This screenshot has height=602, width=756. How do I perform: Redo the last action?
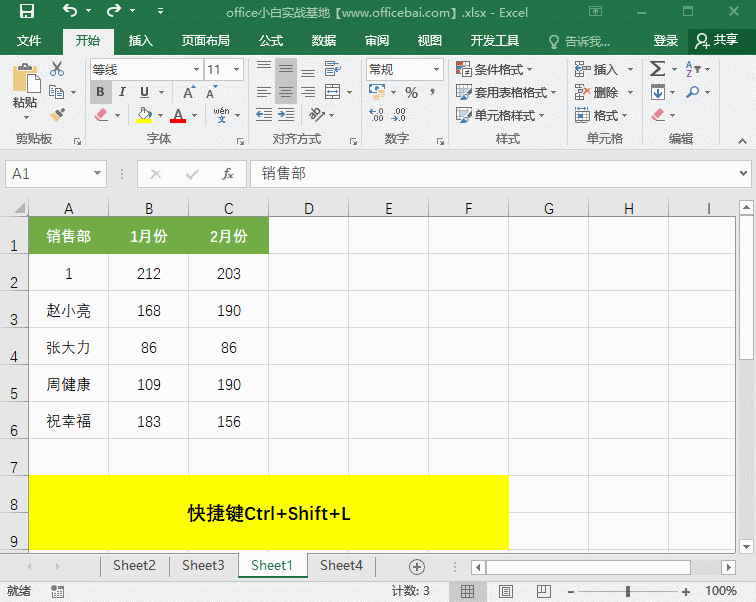(x=114, y=11)
